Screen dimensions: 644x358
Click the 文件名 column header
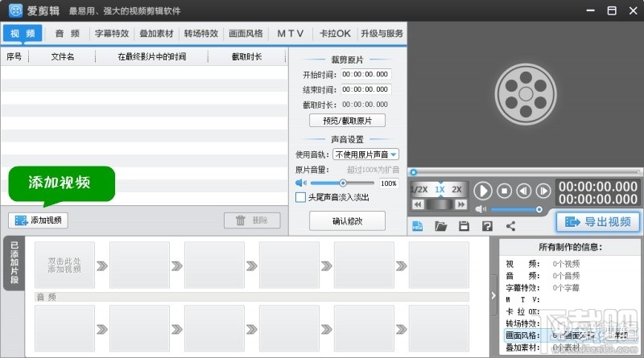click(x=63, y=56)
